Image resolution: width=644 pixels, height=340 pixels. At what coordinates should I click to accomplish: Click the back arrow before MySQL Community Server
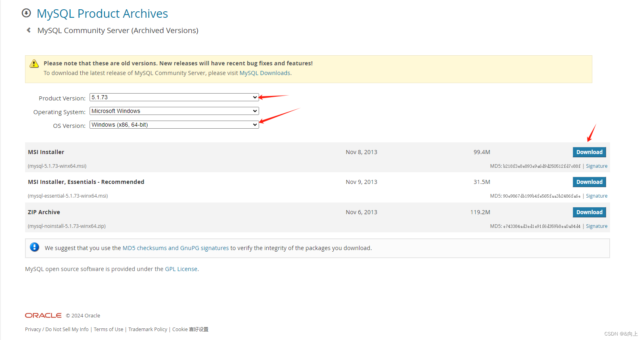(29, 30)
